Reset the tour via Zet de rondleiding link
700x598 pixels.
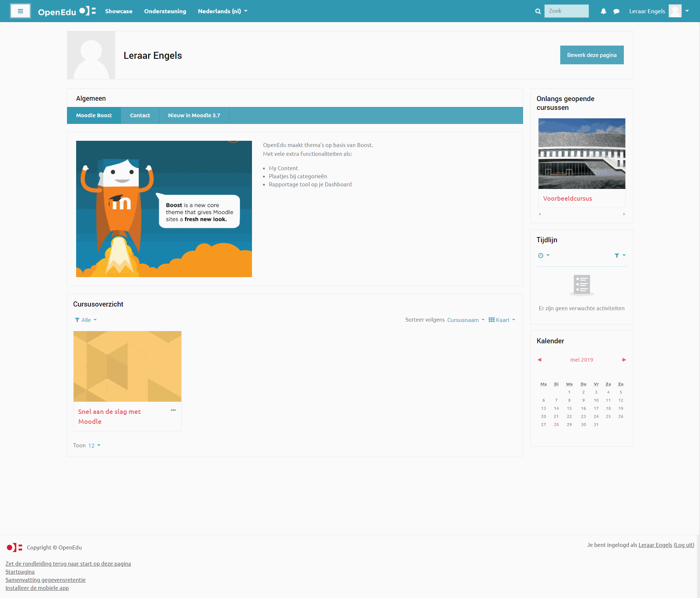coord(68,564)
